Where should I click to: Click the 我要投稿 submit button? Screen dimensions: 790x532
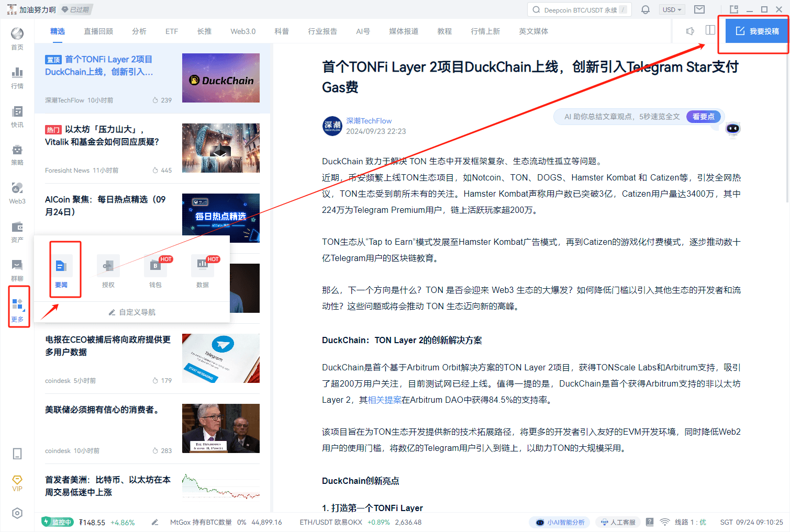click(756, 31)
